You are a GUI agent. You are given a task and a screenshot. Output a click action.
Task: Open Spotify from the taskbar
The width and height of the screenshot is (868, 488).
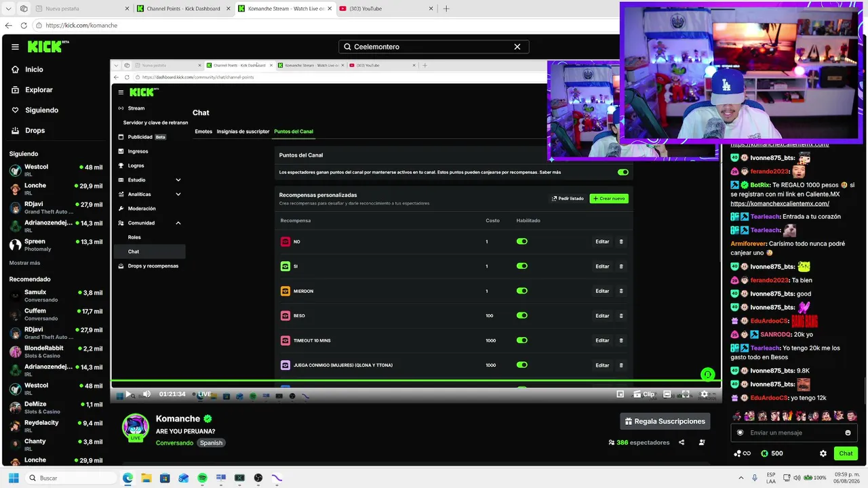202,478
